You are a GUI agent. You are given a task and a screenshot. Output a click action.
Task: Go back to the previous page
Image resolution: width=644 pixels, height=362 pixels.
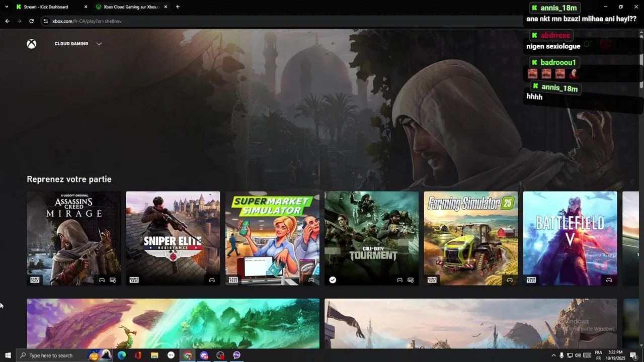[7, 21]
